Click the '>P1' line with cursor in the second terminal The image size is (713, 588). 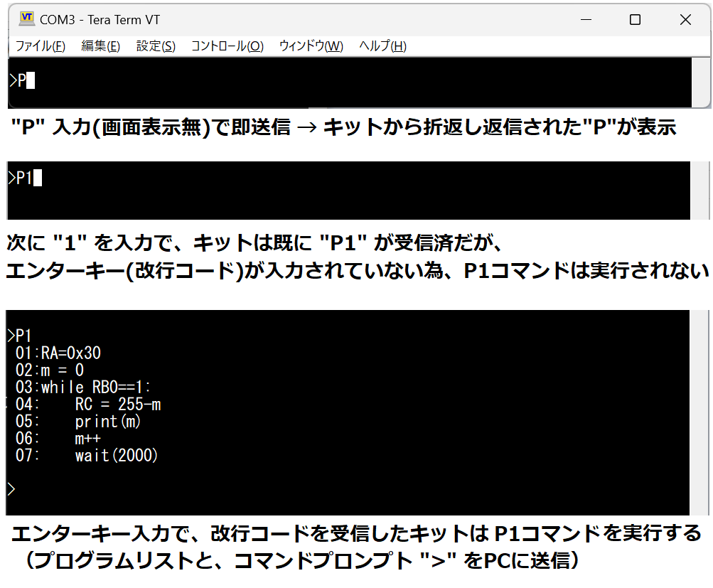pyautogui.click(x=25, y=178)
